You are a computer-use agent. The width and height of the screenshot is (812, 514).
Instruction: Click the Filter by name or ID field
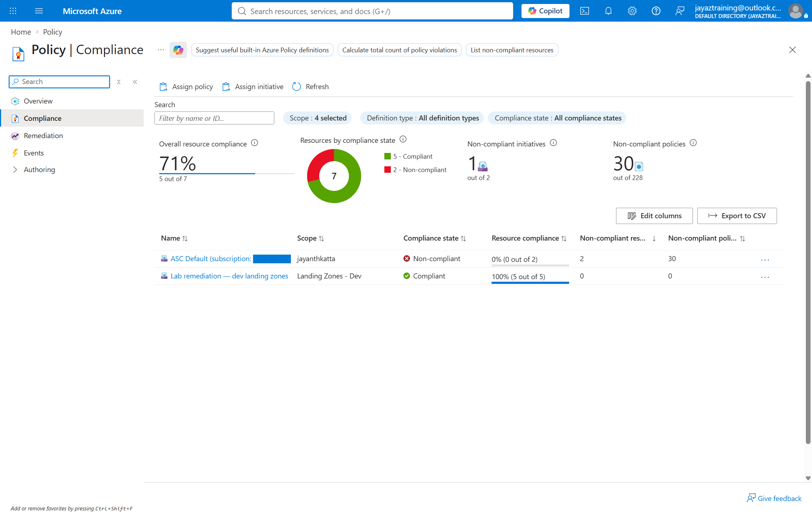[214, 118]
